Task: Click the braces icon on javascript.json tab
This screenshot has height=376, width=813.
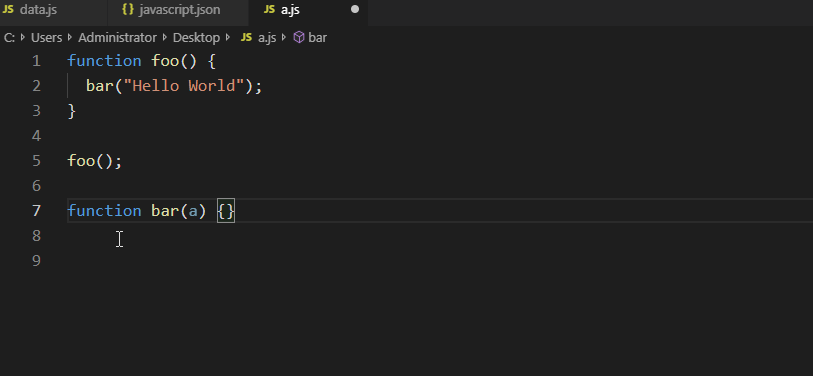Action: pos(128,10)
